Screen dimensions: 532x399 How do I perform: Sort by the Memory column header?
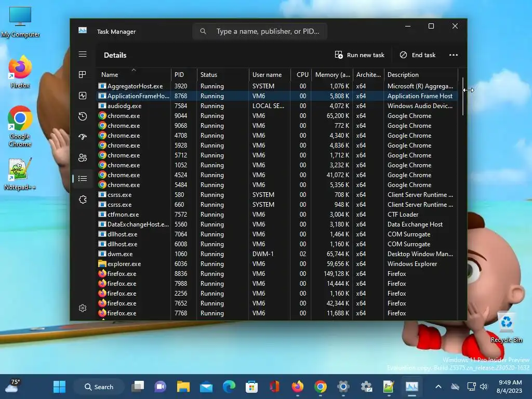pos(332,75)
